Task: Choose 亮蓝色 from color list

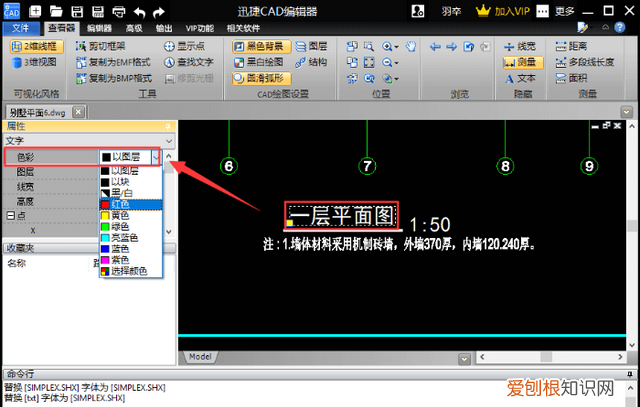Action: click(x=131, y=237)
